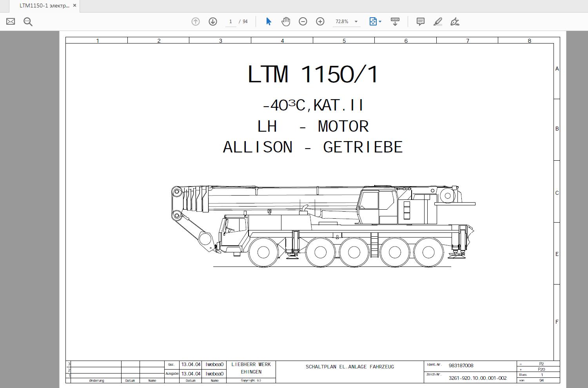Click the Ident-Nr. value 983187008
The height and width of the screenshot is (388, 588).
(461, 366)
